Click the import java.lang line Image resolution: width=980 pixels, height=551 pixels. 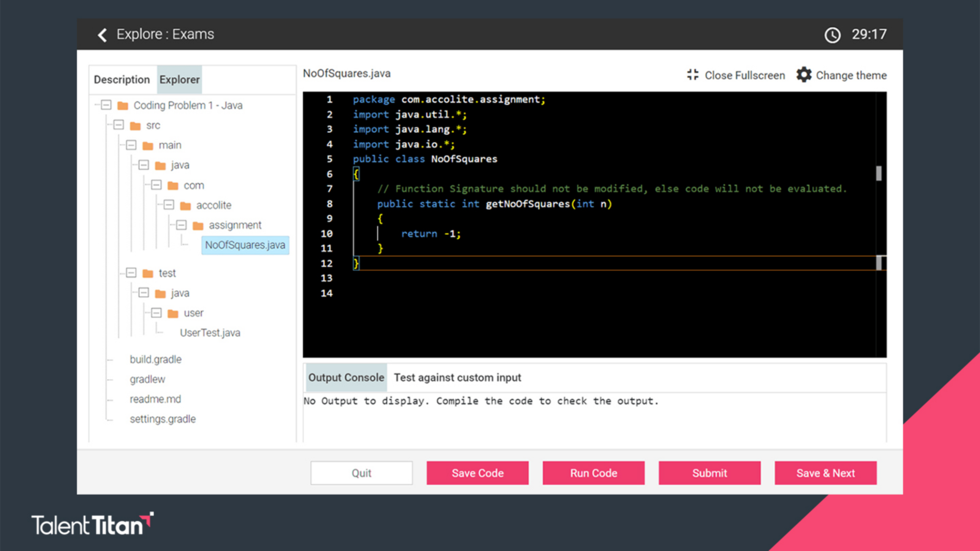[x=410, y=129]
